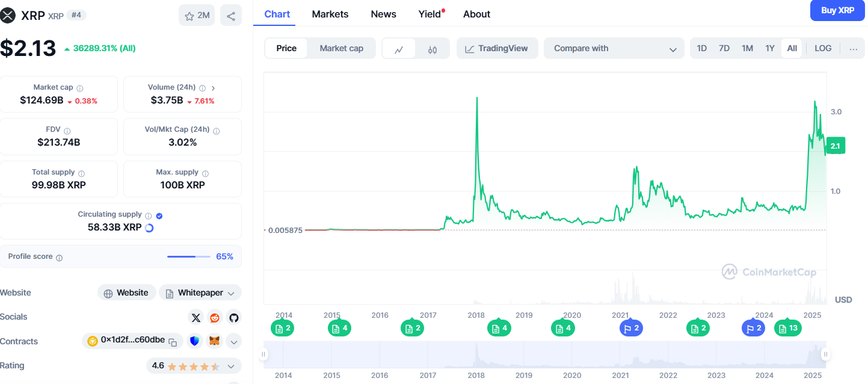Open the 2021 flagged events marker
This screenshot has height=384, width=868.
point(630,328)
